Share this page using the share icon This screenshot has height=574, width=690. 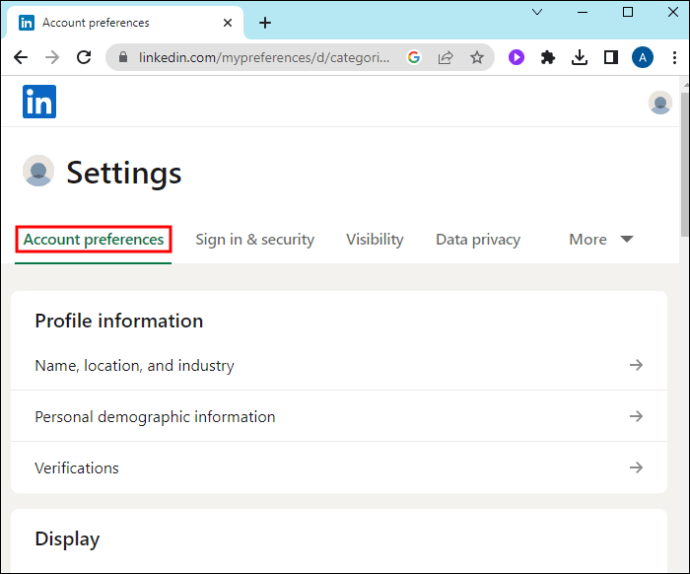pos(445,57)
